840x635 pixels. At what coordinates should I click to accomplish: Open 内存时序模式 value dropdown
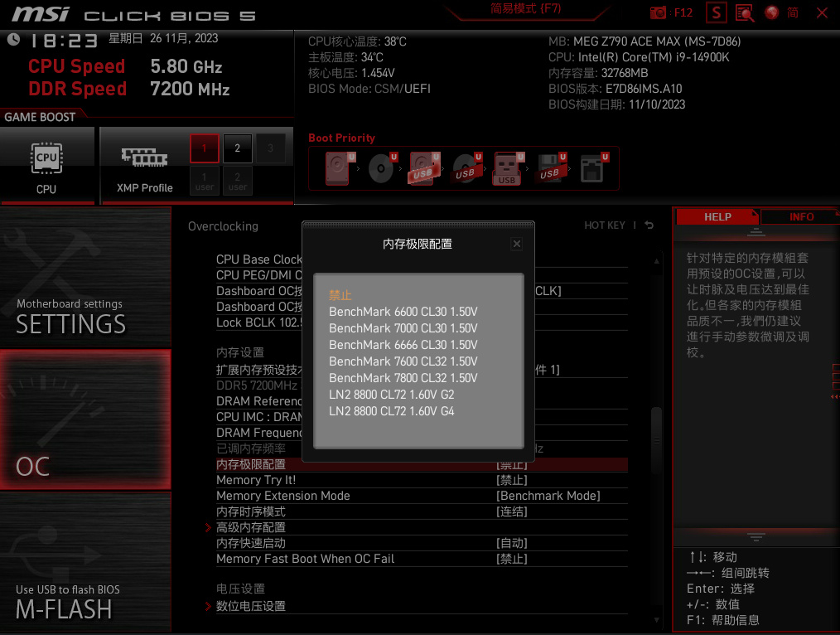[x=512, y=511]
